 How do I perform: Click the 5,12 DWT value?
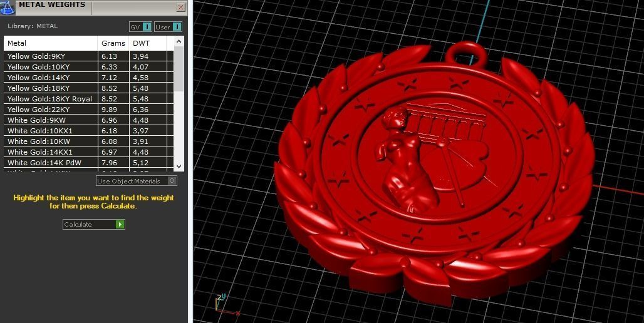[140, 163]
